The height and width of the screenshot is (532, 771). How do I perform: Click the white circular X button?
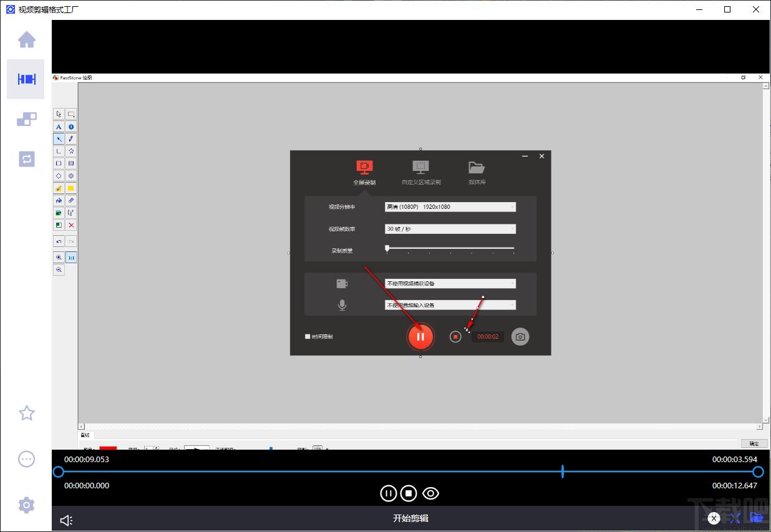click(x=714, y=518)
